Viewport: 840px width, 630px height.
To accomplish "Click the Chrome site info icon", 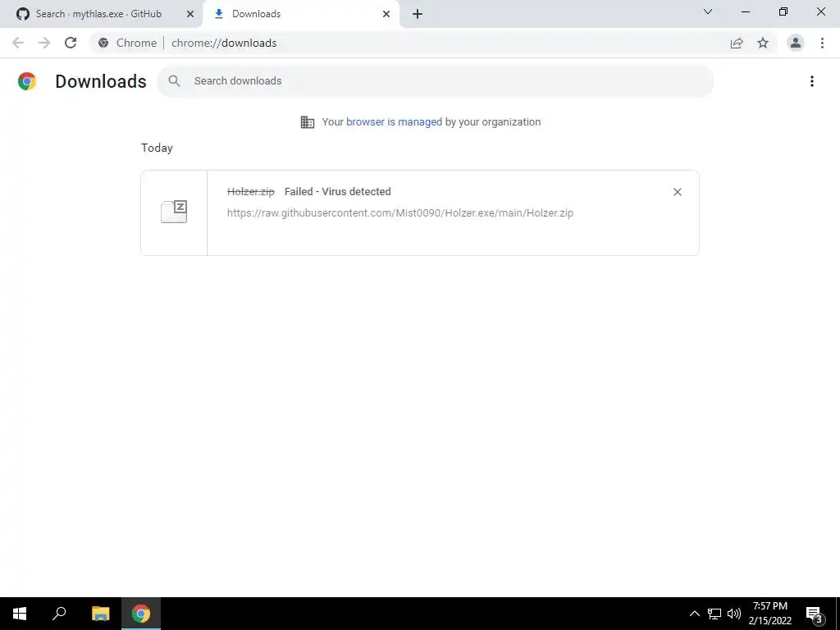I will tap(103, 43).
